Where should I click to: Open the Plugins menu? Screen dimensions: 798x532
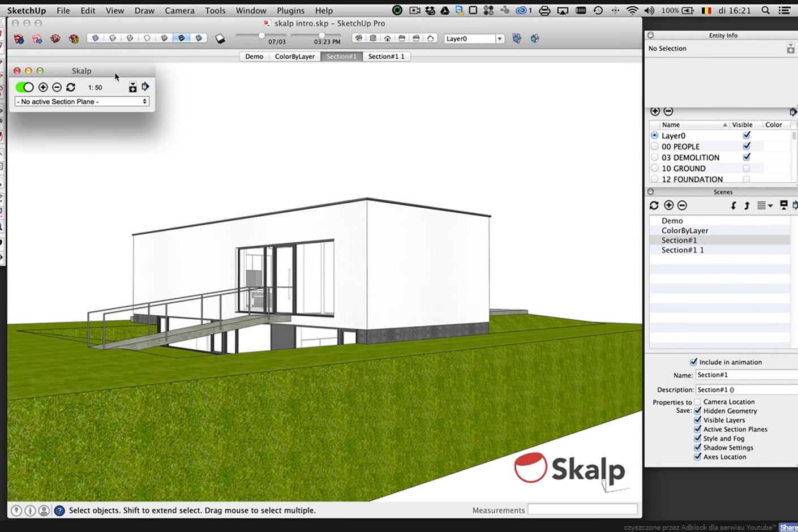290,10
